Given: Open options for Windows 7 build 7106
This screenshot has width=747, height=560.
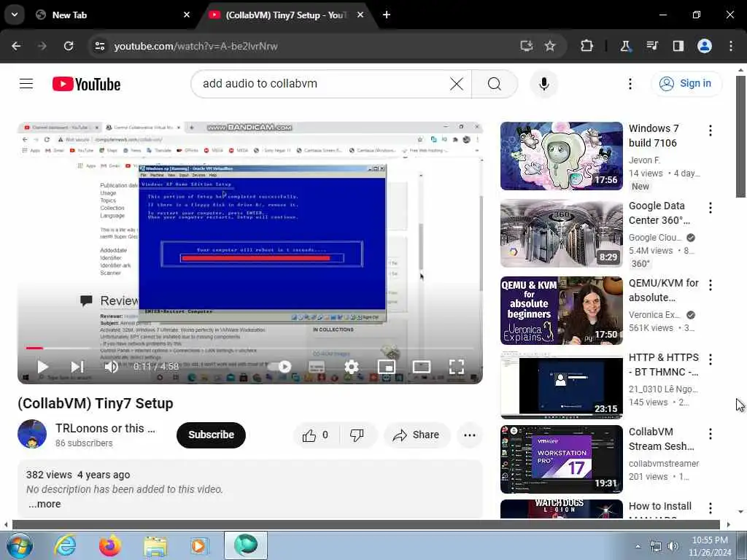Looking at the screenshot, I should (710, 131).
